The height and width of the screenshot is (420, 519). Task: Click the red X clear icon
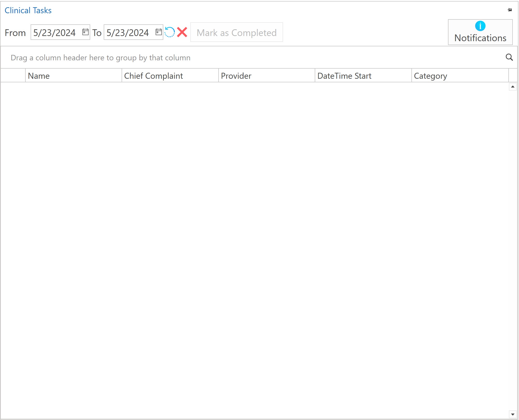[x=182, y=32]
